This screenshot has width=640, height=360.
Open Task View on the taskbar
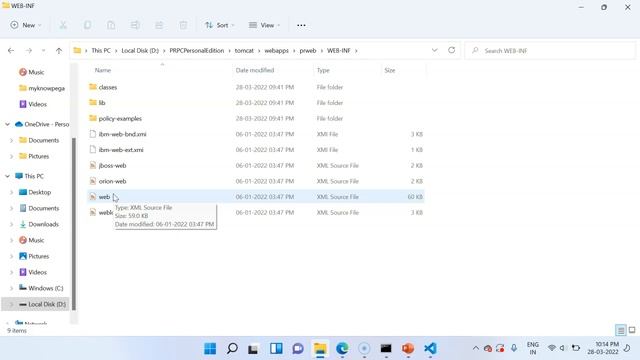[253, 349]
